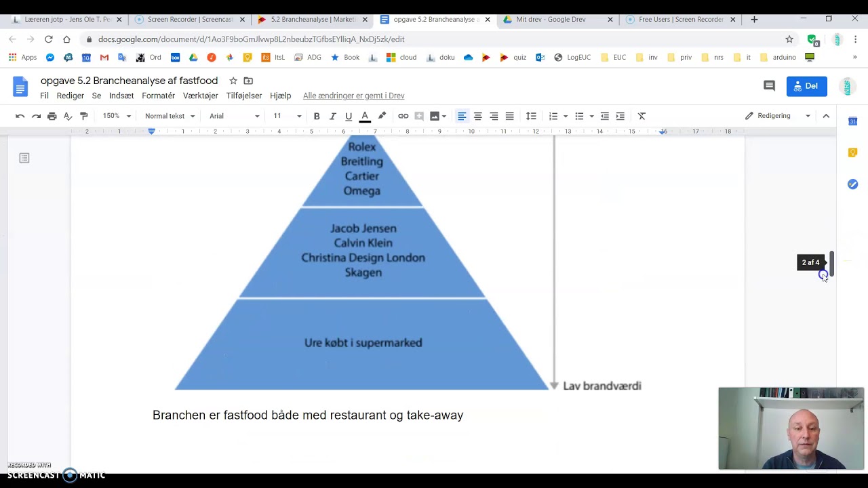This screenshot has width=868, height=488.
Task: Open the Se menu
Action: click(96, 96)
